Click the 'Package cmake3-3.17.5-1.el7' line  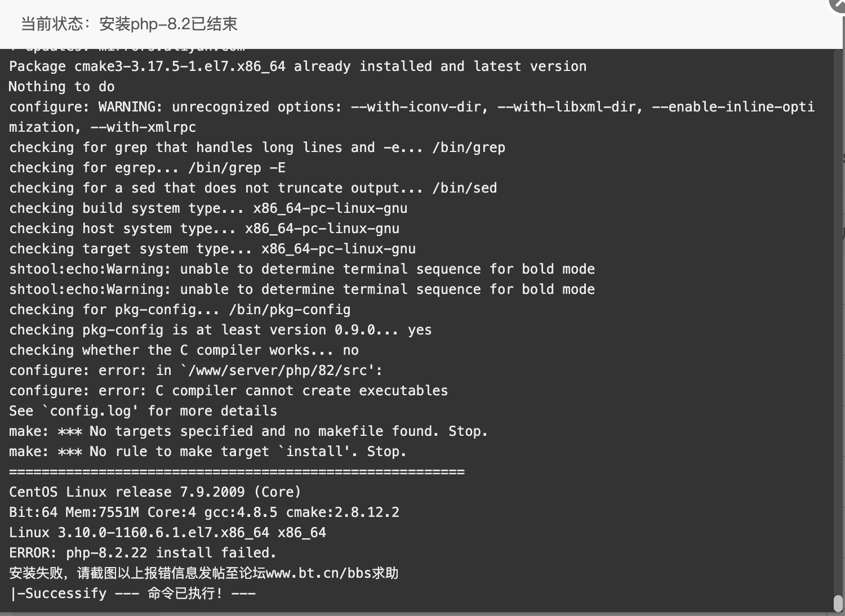[297, 66]
